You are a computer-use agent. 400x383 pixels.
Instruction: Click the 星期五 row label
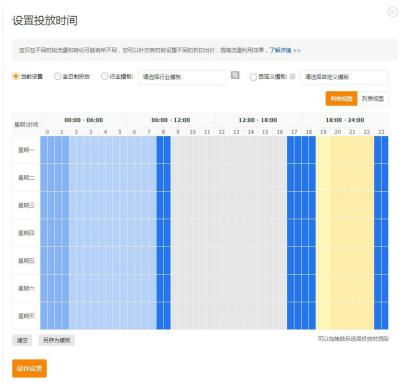[26, 261]
